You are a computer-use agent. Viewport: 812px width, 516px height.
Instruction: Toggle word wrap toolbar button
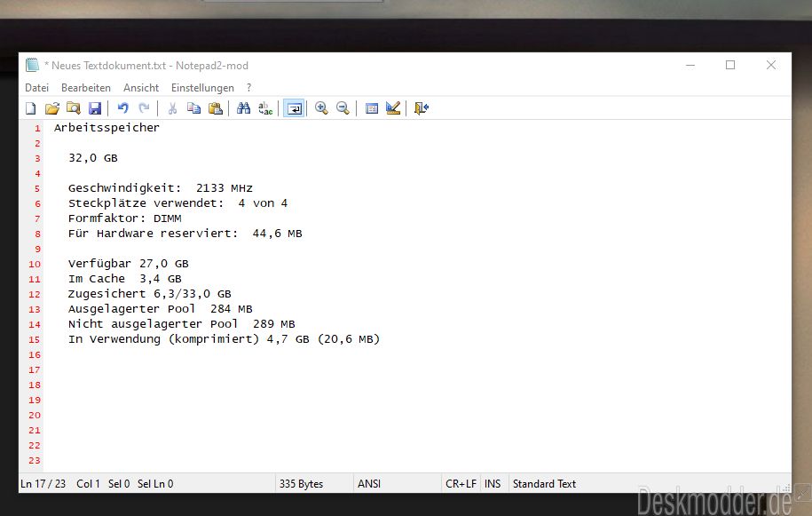point(294,108)
